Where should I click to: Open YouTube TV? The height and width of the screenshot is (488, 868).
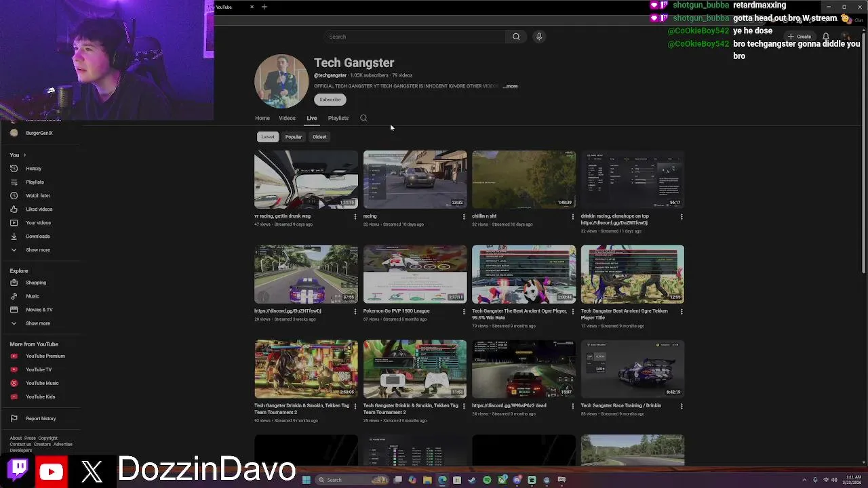pos(38,369)
